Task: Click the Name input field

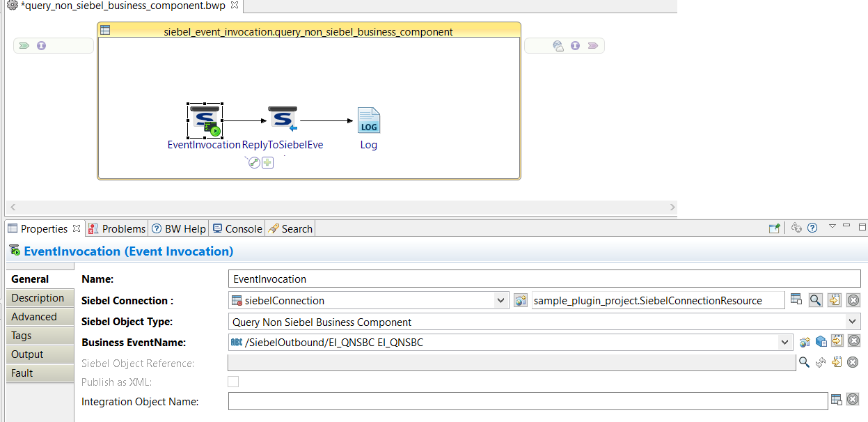Action: 544,279
